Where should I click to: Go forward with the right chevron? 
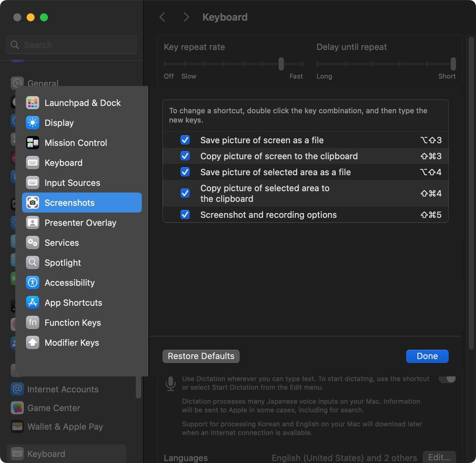coord(186,17)
